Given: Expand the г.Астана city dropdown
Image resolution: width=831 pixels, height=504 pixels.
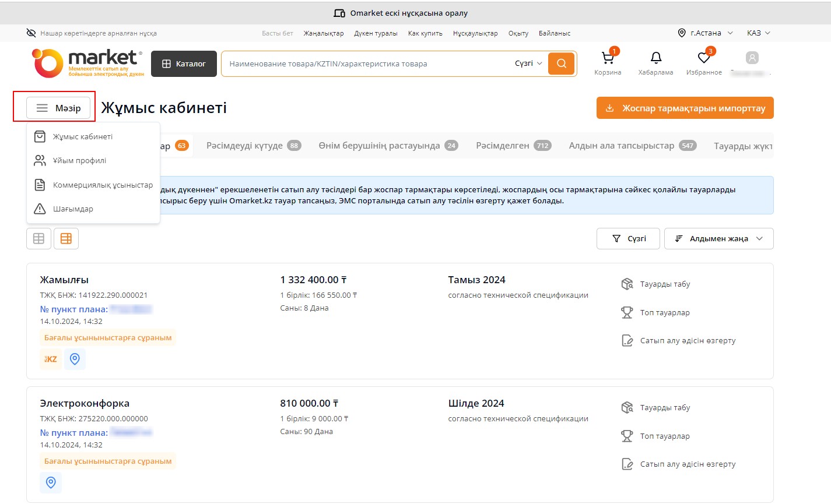Looking at the screenshot, I should coord(705,33).
